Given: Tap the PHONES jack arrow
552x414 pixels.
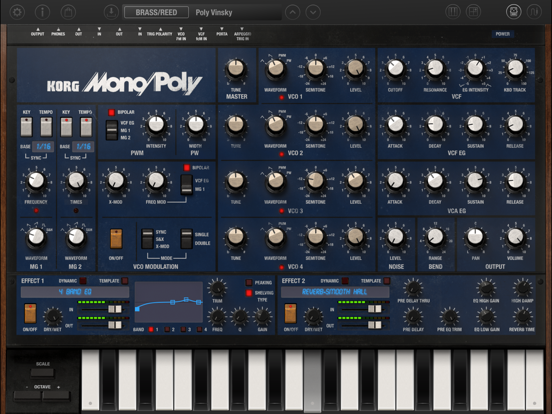Looking at the screenshot, I should [x=58, y=30].
